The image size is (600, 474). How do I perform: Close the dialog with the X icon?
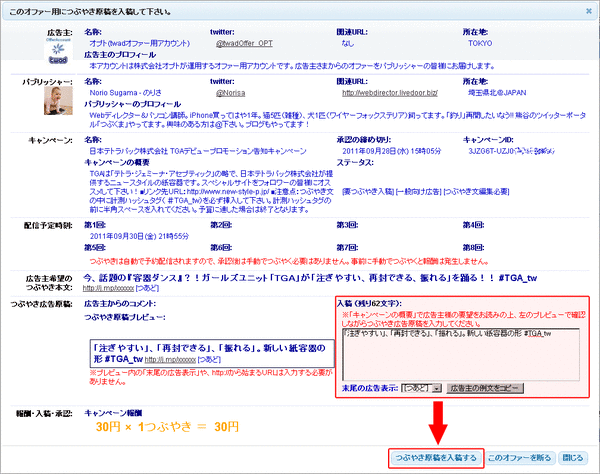(589, 11)
